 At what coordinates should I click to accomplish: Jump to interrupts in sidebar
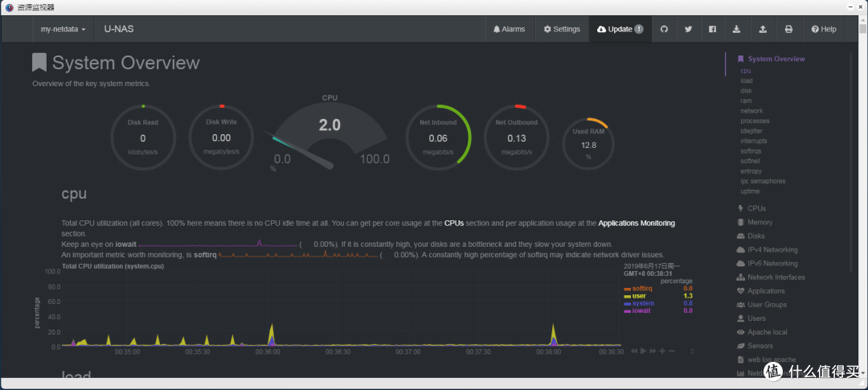(x=754, y=141)
